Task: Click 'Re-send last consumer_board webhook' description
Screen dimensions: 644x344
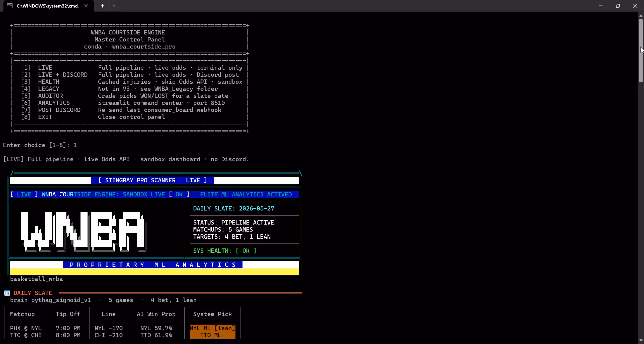Action: tap(160, 110)
